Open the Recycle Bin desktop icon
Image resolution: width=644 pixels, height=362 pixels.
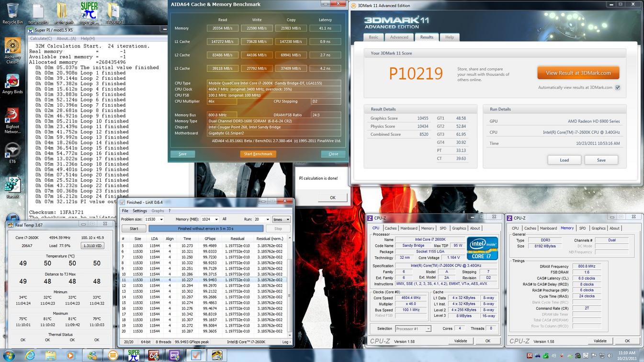pos(12,12)
